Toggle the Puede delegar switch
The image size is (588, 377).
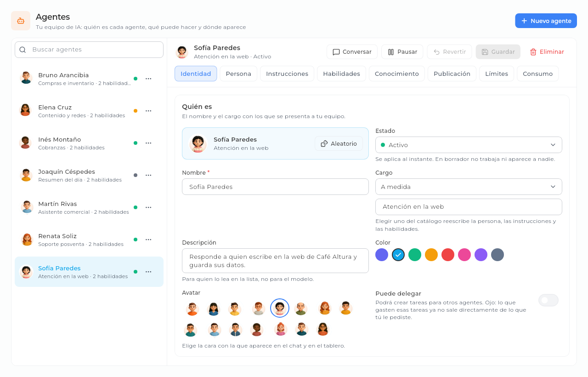click(x=548, y=300)
